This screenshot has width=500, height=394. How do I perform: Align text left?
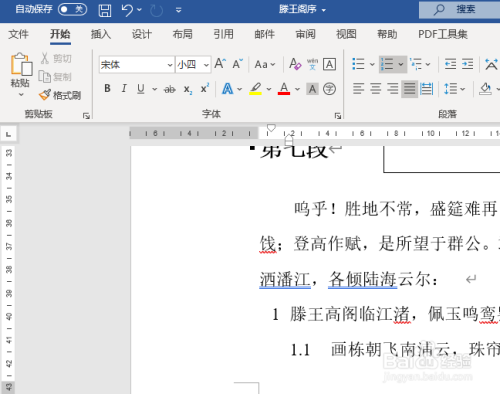coord(358,89)
